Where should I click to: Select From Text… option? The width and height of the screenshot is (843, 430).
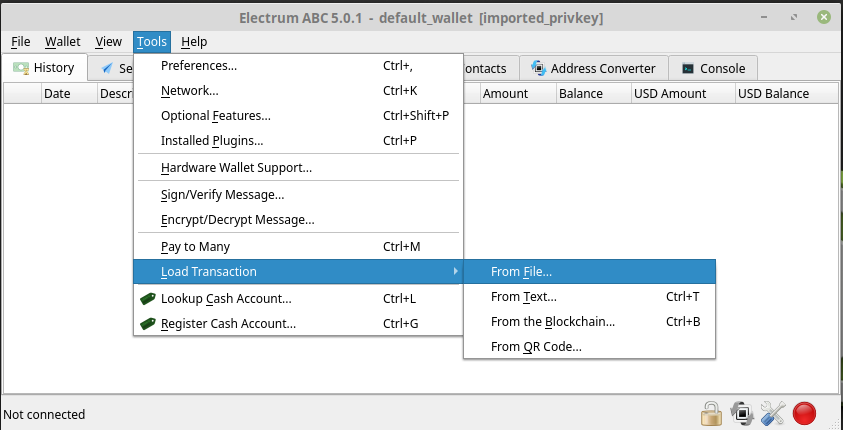(x=589, y=297)
